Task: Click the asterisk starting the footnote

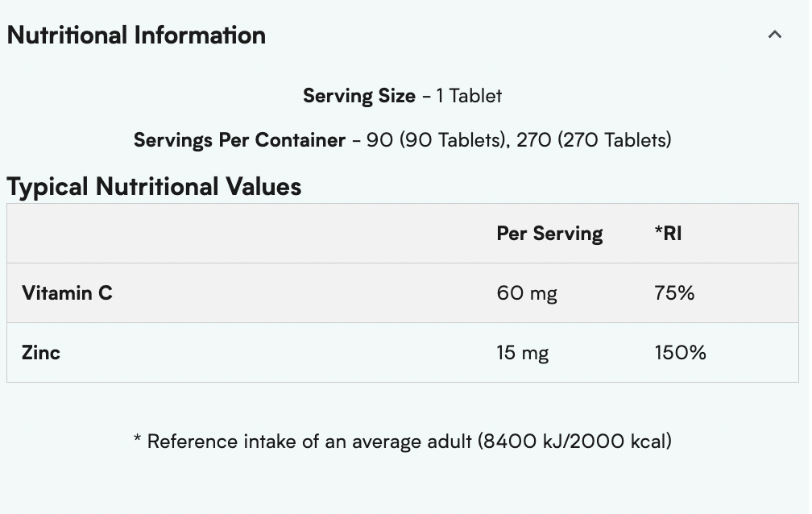Action: click(138, 440)
